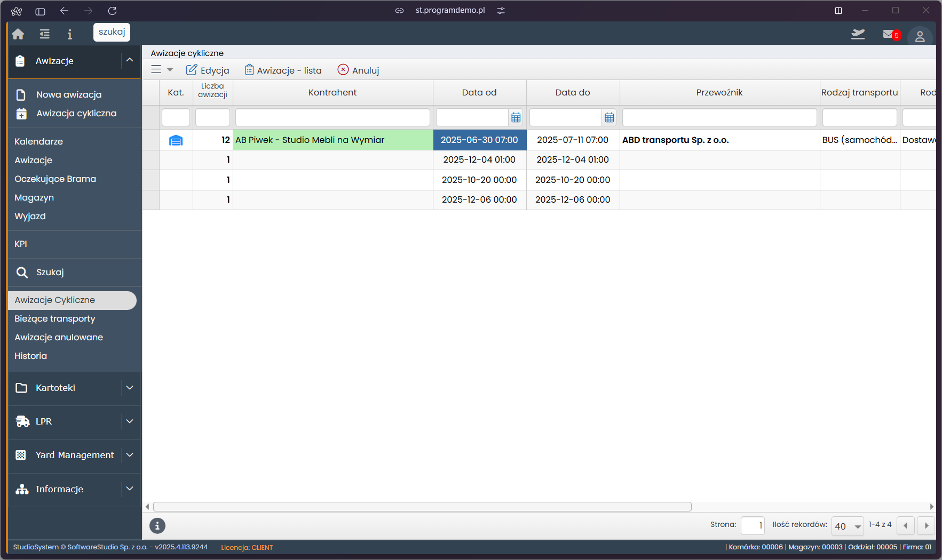Open the records per page dropdown
942x560 pixels.
pyautogui.click(x=848, y=526)
